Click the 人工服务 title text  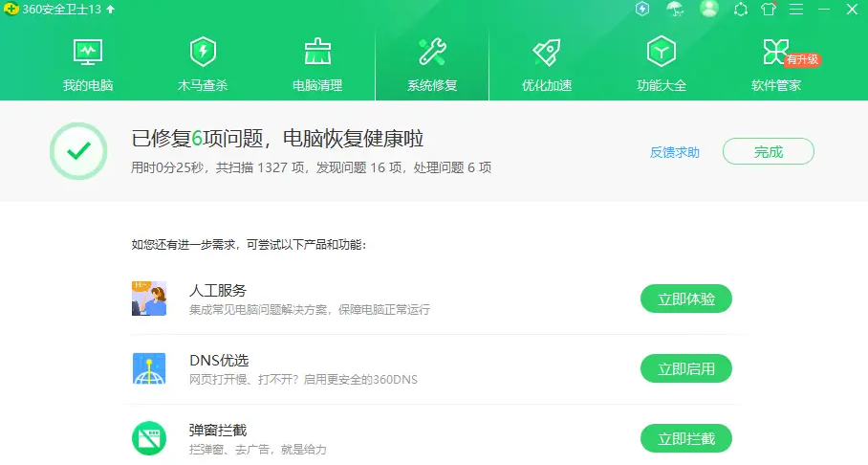[x=218, y=291]
